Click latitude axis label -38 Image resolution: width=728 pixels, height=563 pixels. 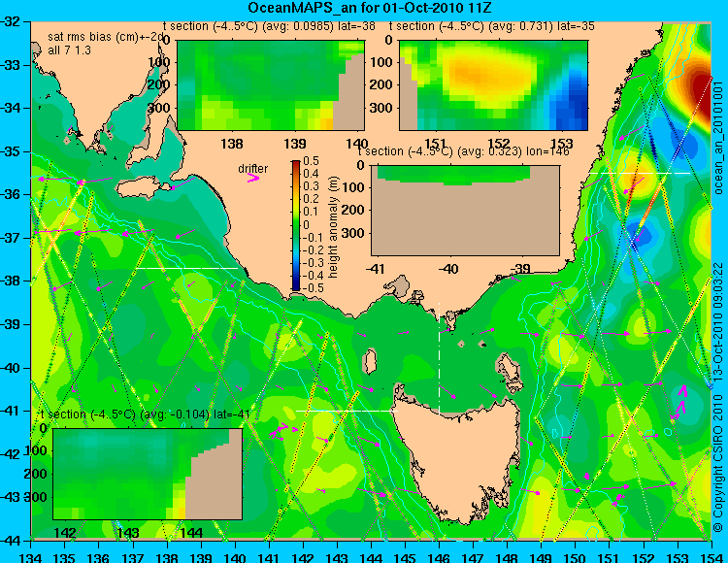tap(11, 281)
